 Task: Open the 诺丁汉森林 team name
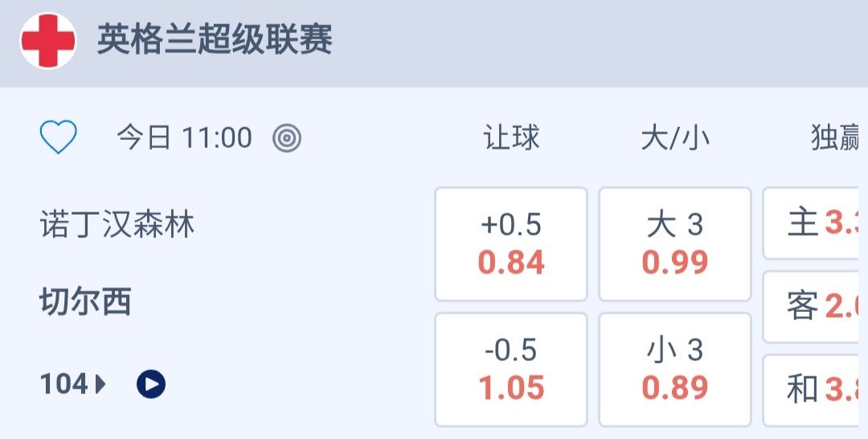coord(118,224)
